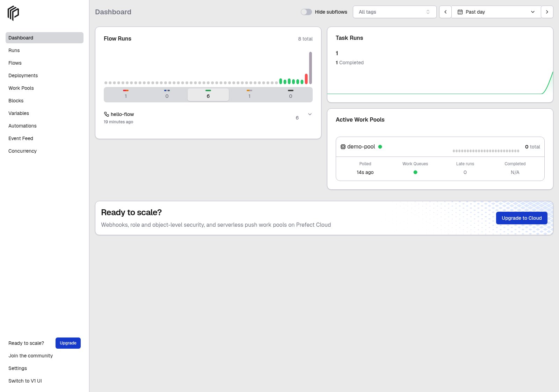Navigate to Flows page
The image size is (559, 392).
pyautogui.click(x=44, y=63)
